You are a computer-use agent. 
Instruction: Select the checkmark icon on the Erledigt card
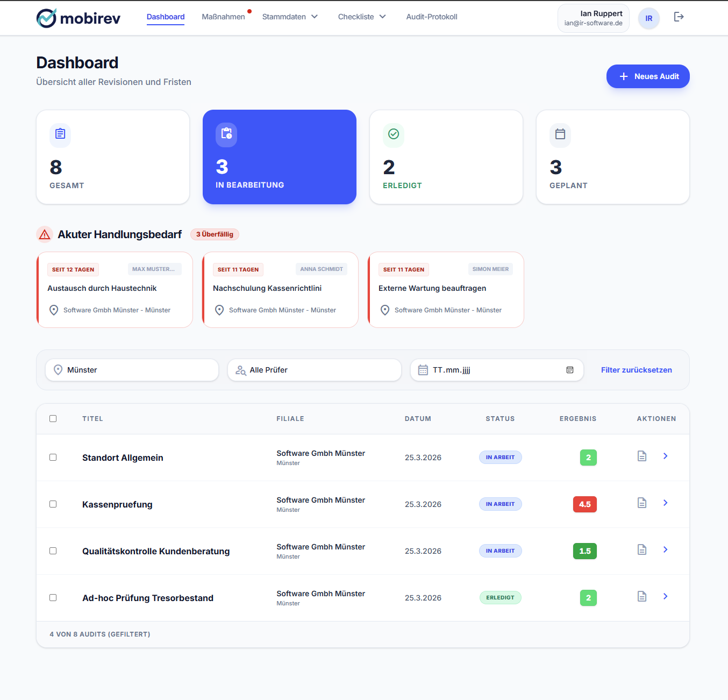tap(393, 135)
